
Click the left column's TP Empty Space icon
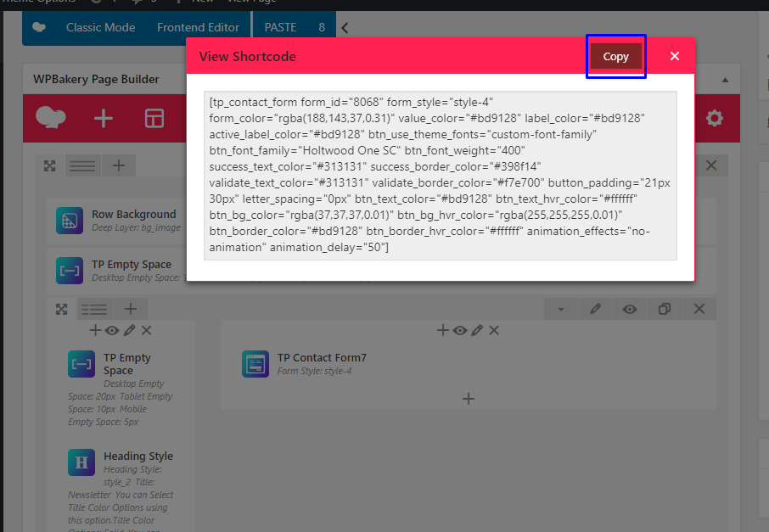pos(81,364)
